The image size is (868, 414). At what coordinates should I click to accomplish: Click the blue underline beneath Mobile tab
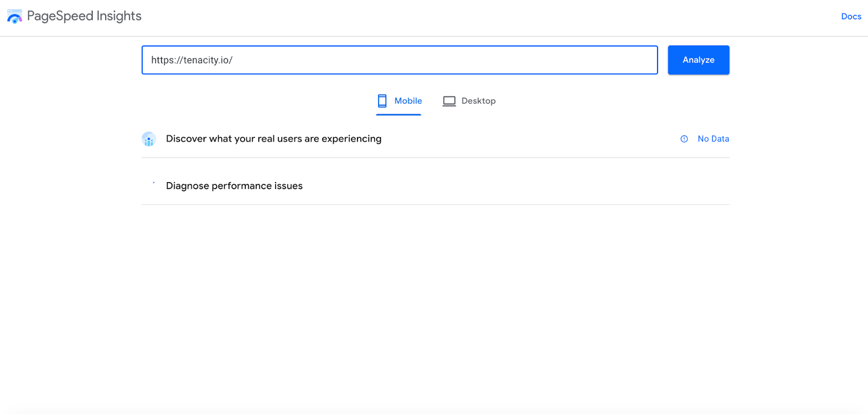(x=399, y=114)
